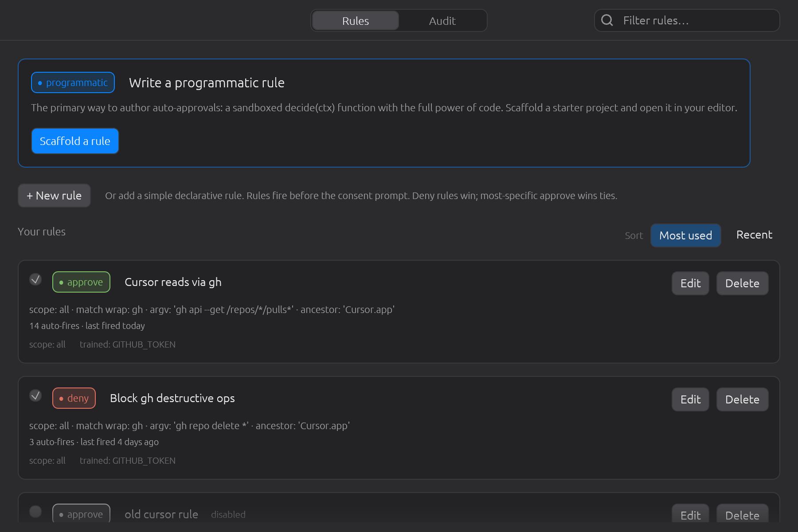Screen dimensions: 798x532
Task: Sort rules by Most used
Action: coord(685,235)
